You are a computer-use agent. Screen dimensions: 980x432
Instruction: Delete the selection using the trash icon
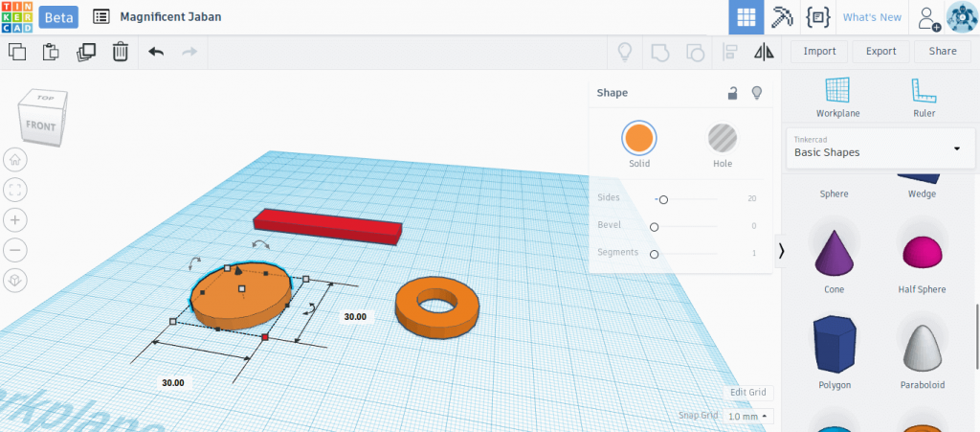coord(120,52)
